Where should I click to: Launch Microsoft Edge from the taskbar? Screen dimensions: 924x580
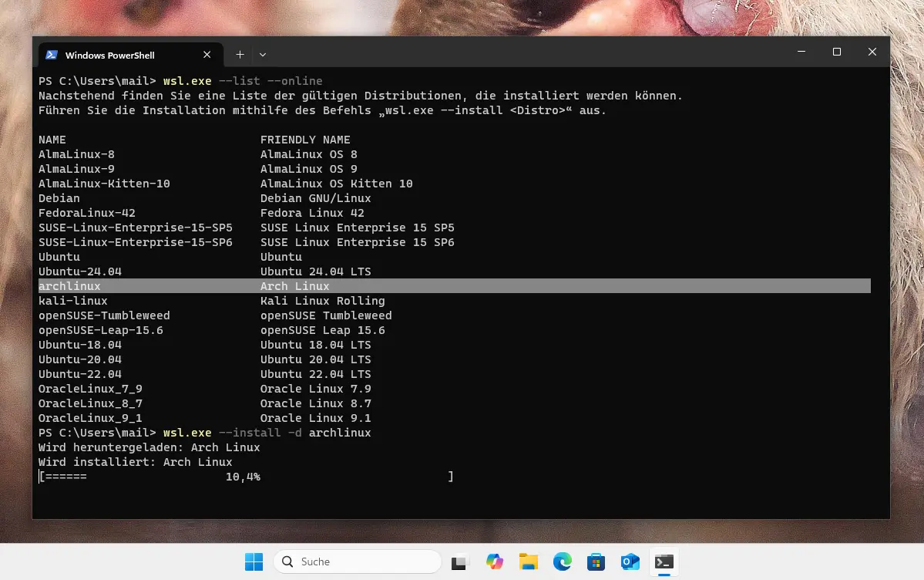click(562, 561)
